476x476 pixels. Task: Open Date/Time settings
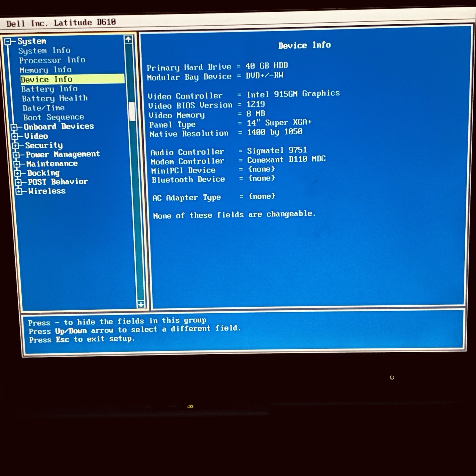pos(43,108)
